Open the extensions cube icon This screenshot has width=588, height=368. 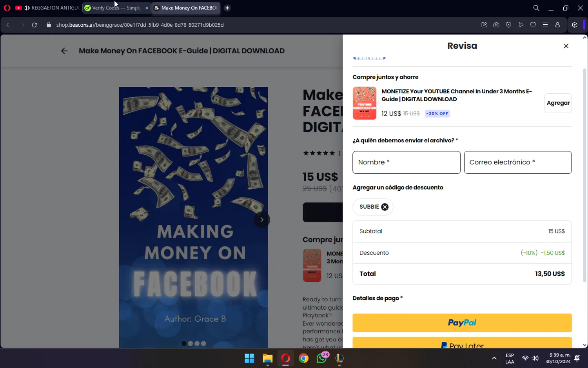point(575,25)
